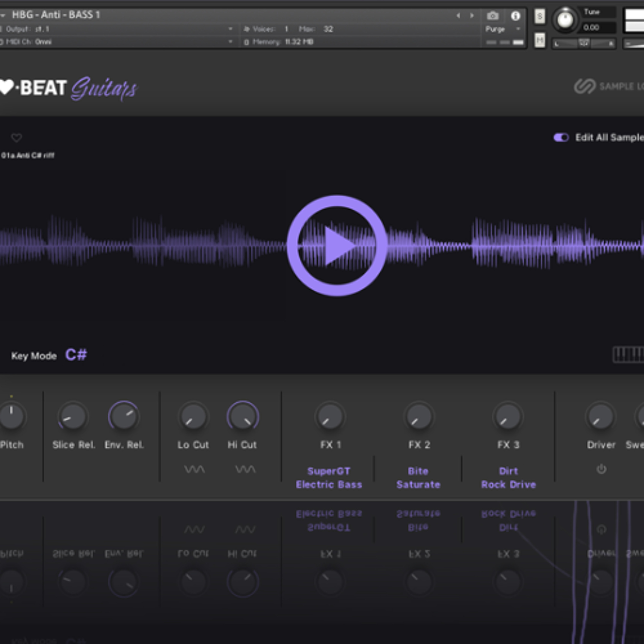Open the Dirt Rock Drive effect selector
The width and height of the screenshot is (644, 644).
tap(508, 478)
